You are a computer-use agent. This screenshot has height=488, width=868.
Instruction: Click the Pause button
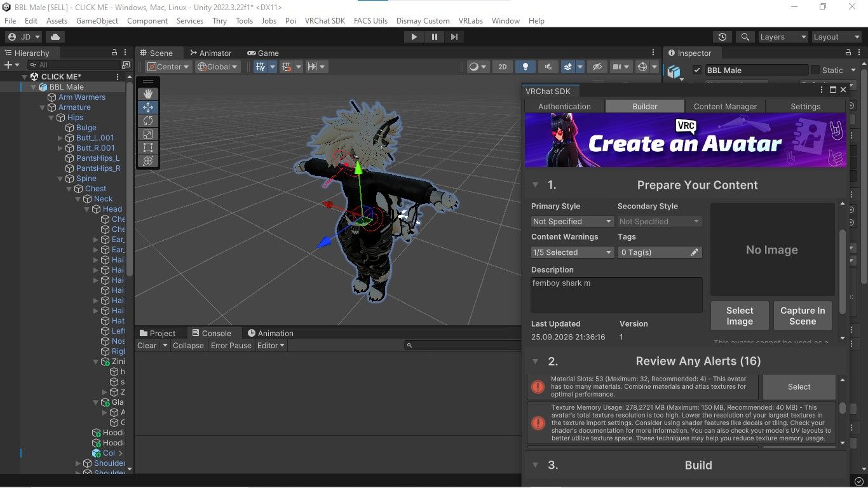434,37
